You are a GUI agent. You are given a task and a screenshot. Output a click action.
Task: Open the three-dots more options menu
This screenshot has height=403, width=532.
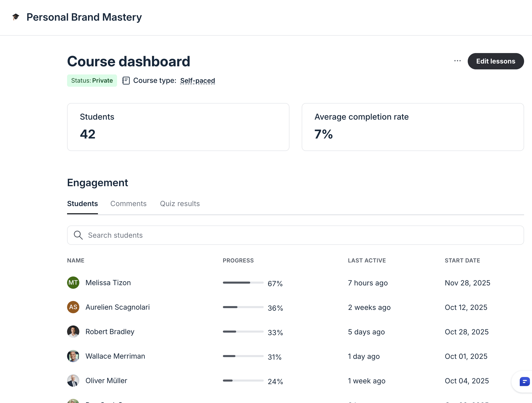coord(457,61)
